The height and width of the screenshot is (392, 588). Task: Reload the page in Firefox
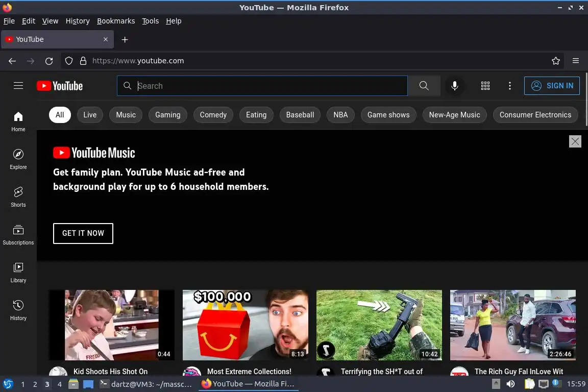pos(49,61)
